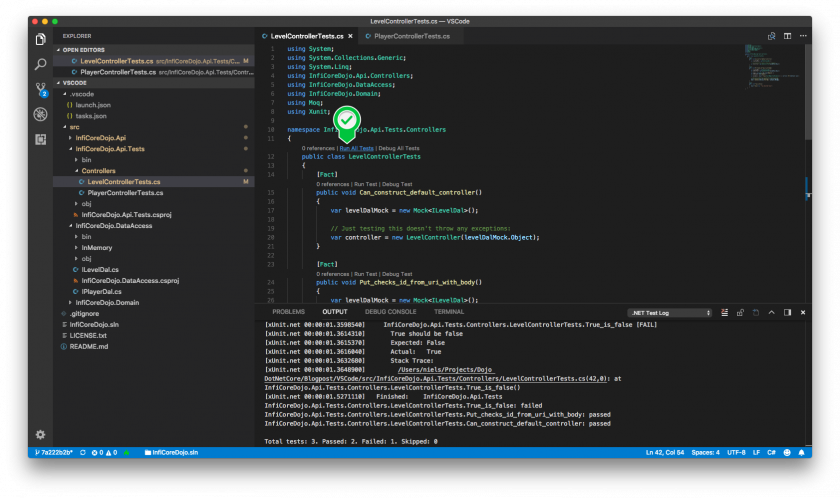The height and width of the screenshot is (498, 840).
Task: Expand the InfiCoreDojo.Domain folder
Action: click(153, 303)
